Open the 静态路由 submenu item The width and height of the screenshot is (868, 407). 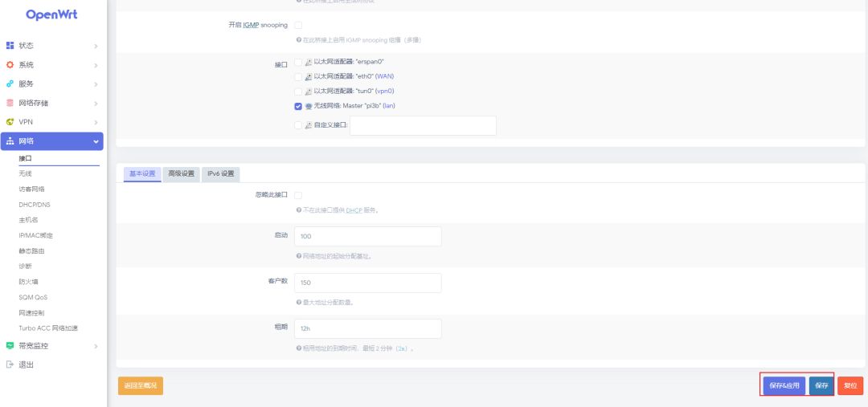(x=31, y=251)
